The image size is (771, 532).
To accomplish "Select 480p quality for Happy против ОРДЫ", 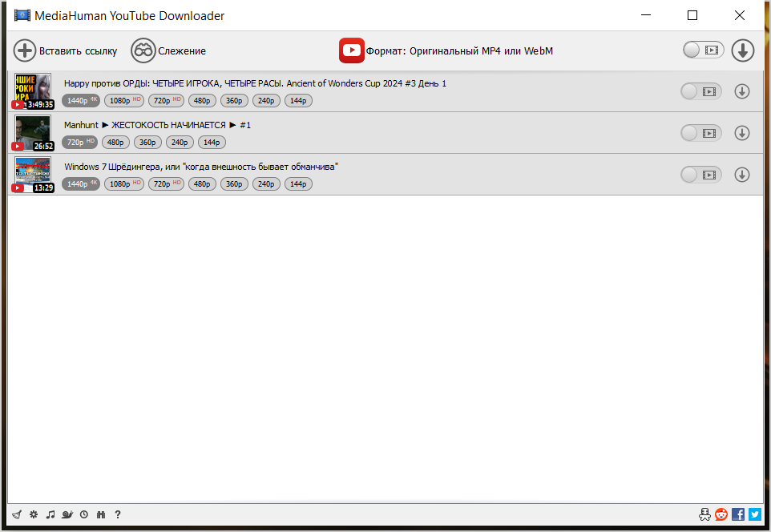I will coord(202,100).
